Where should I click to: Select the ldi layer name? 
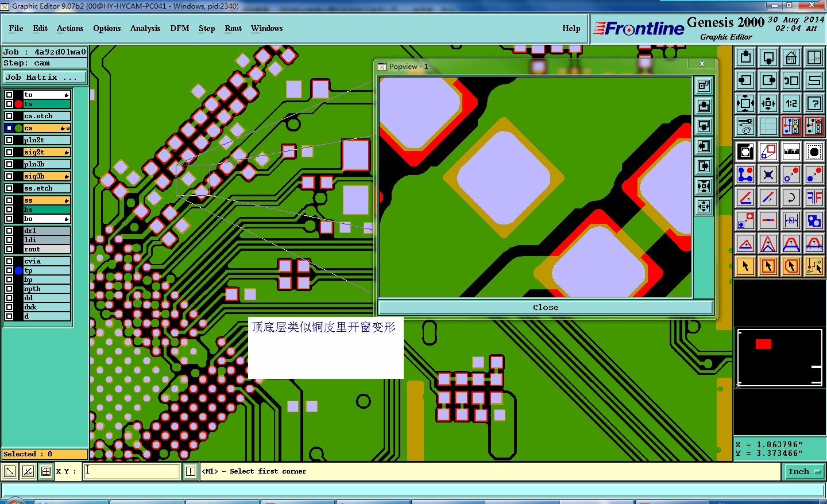pyautogui.click(x=47, y=240)
